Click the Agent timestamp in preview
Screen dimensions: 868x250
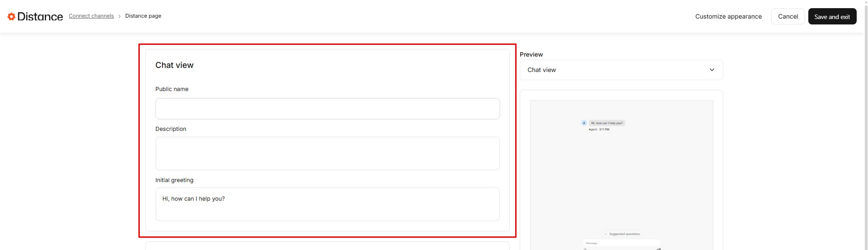click(x=599, y=130)
